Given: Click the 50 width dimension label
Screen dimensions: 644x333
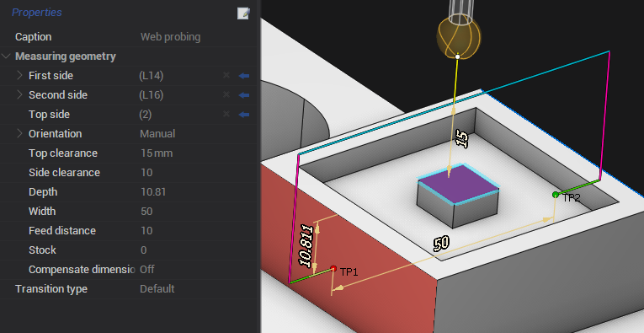Looking at the screenshot, I should [x=441, y=244].
